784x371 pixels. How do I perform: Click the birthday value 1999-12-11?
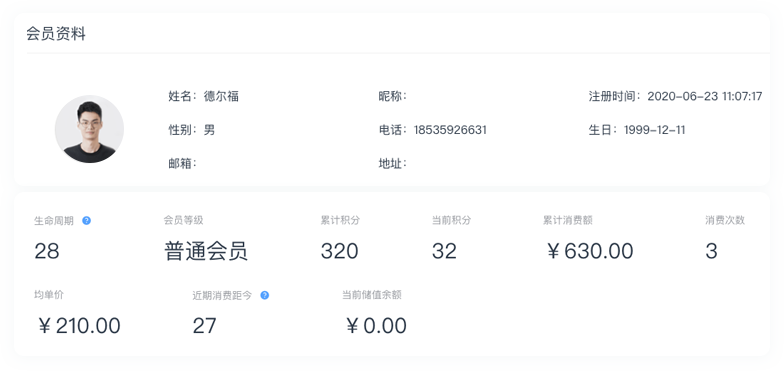[654, 130]
